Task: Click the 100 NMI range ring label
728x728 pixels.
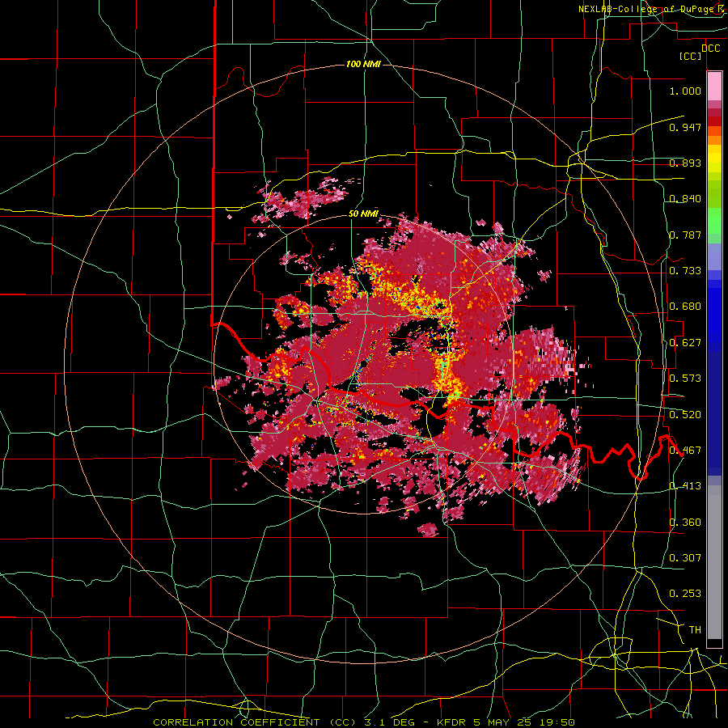Action: click(363, 64)
